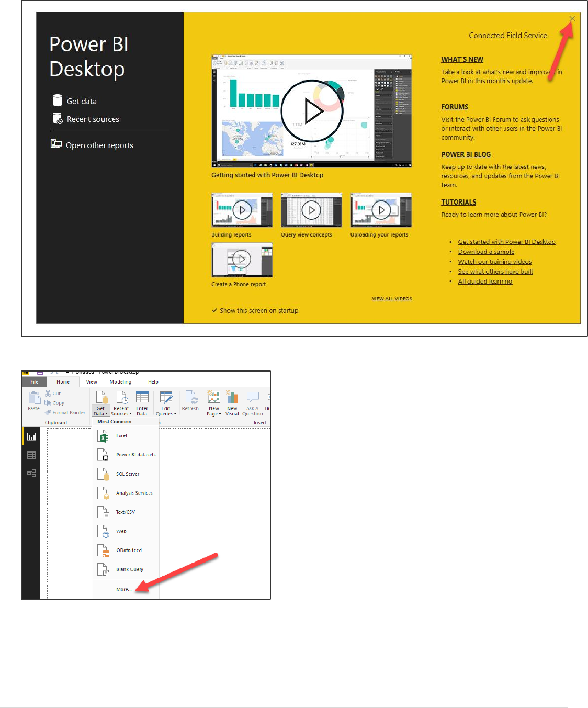
Task: Switch to Report view in sidebar
Action: tap(31, 436)
